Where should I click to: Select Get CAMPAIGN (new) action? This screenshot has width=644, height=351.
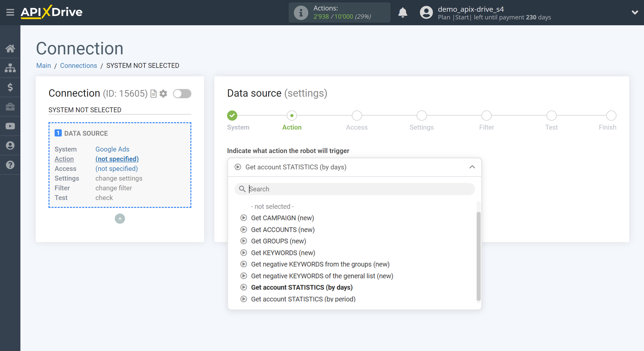pyautogui.click(x=282, y=218)
